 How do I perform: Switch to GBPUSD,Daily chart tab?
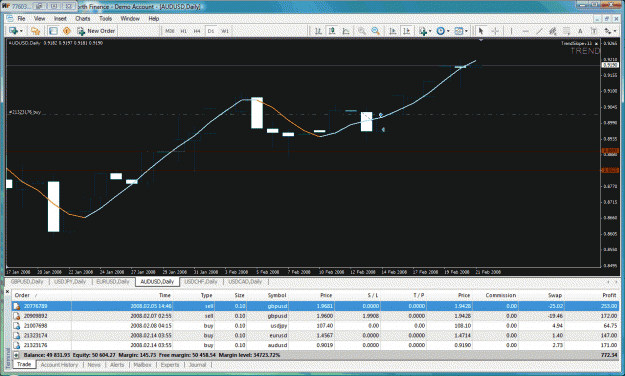27,282
